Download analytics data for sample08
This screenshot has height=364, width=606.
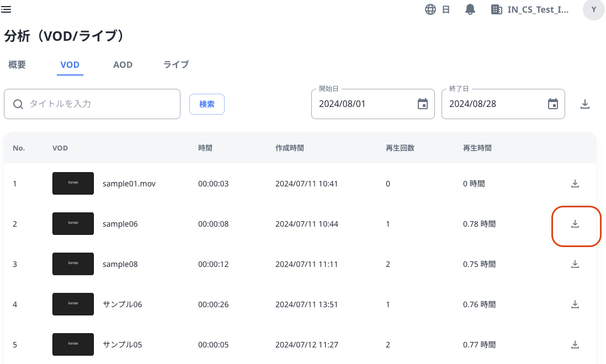575,264
